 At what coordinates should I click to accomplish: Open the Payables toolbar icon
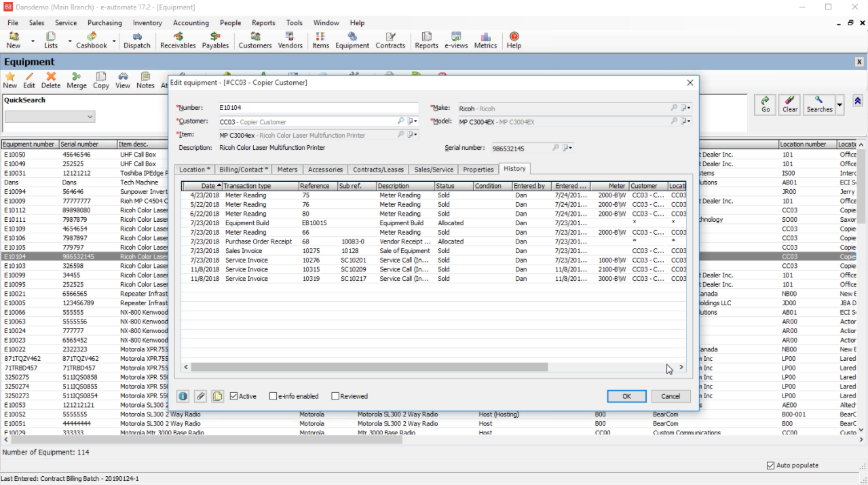click(215, 40)
